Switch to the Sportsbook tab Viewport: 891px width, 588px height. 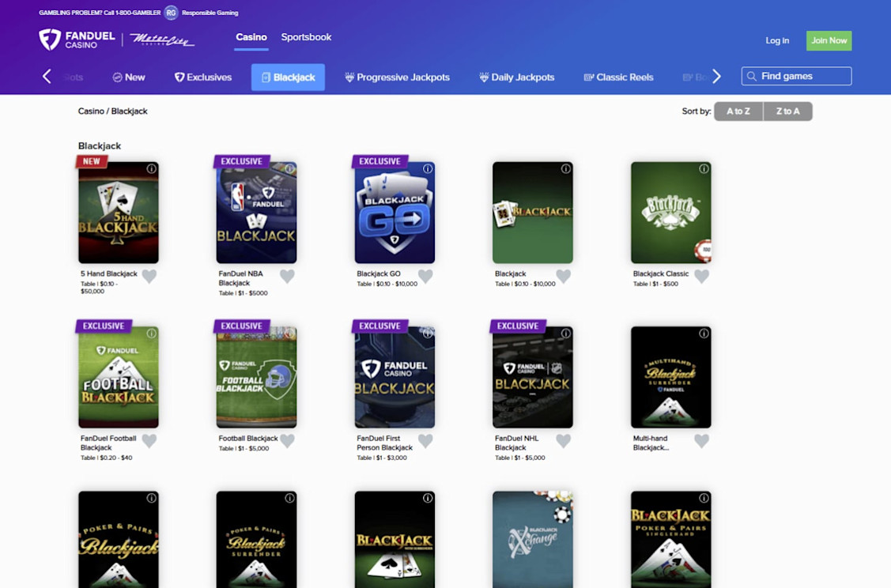(306, 37)
